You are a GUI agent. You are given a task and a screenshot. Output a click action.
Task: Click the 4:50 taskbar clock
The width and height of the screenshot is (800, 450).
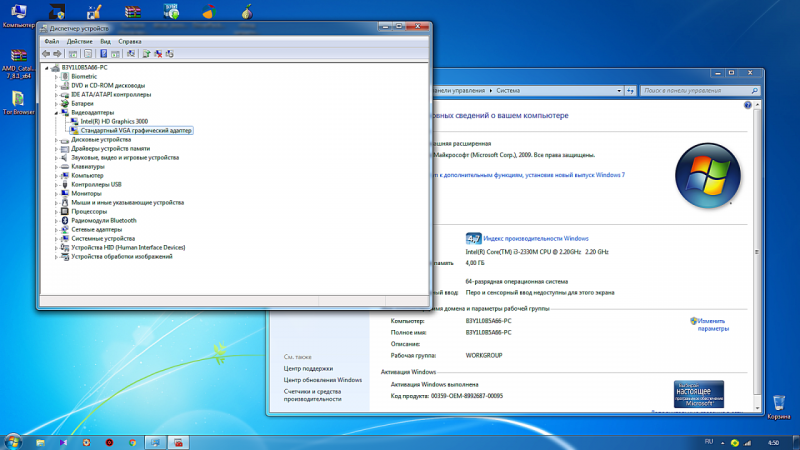(x=773, y=443)
